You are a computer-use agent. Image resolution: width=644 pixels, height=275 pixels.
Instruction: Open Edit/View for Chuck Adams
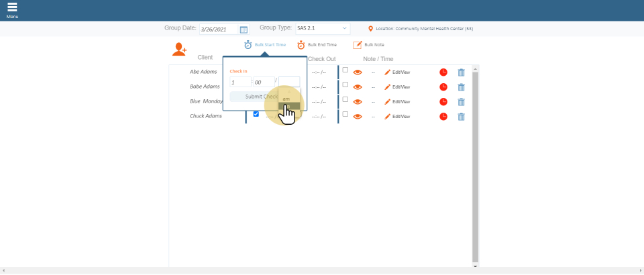click(x=397, y=117)
